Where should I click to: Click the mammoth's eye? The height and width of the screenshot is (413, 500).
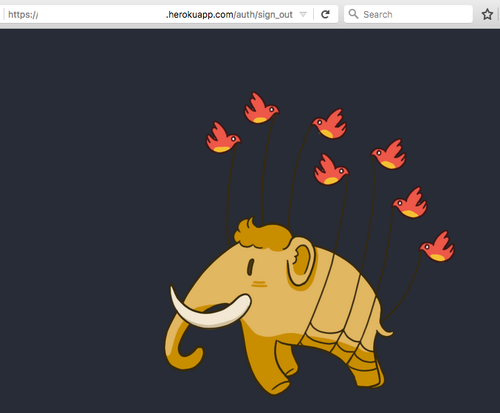pyautogui.click(x=250, y=267)
